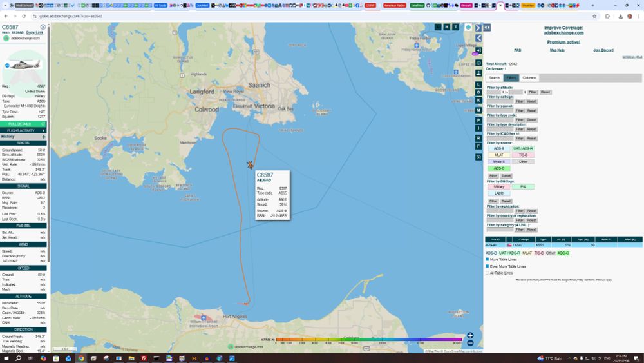
Task: Close the C6587 aircraft info panel
Action: (43, 26)
